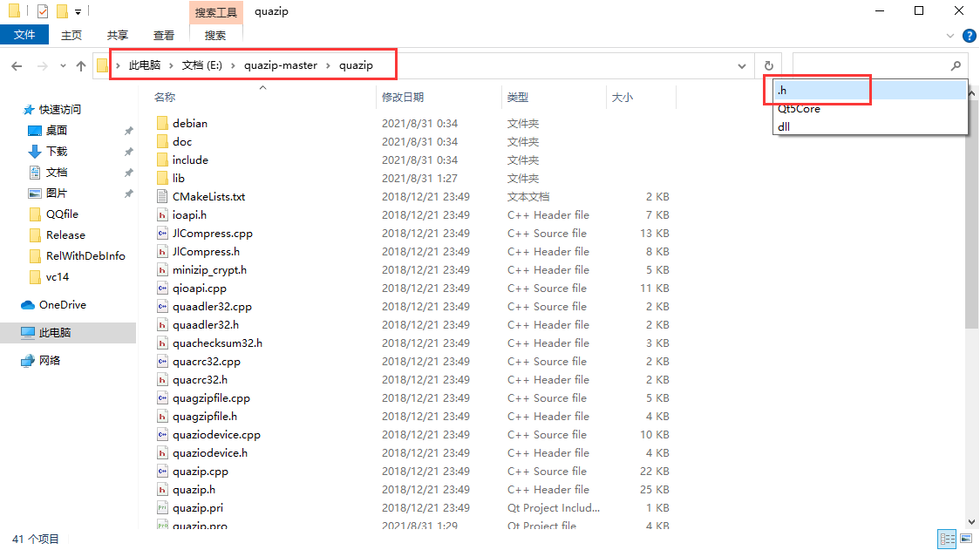The width and height of the screenshot is (980, 550).
Task: Select file name quaziodevice.h
Action: coord(210,453)
